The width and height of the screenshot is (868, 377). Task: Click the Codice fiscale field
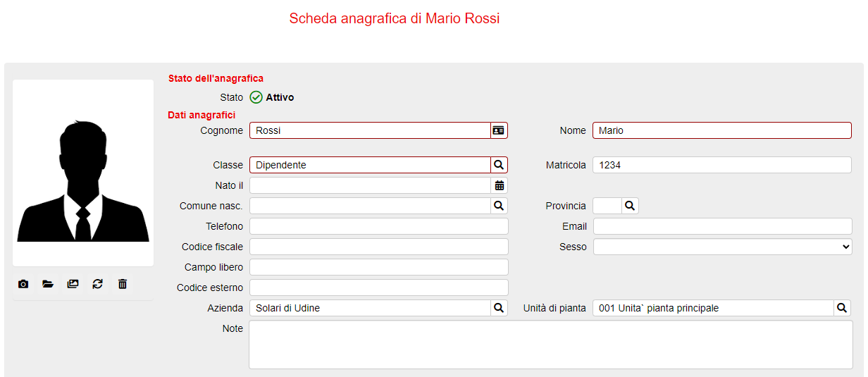[379, 247]
